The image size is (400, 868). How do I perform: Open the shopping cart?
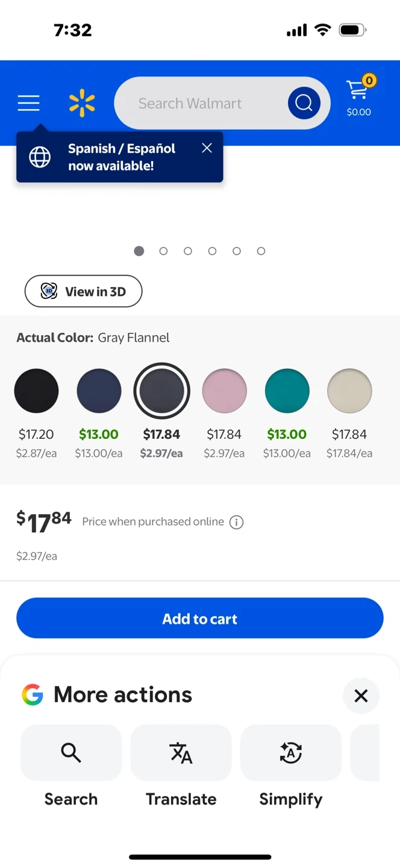(x=359, y=97)
